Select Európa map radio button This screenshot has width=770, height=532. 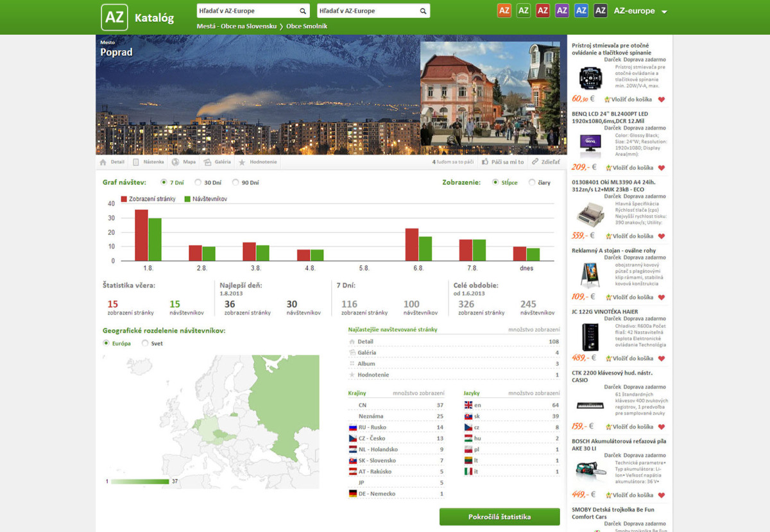(x=106, y=343)
